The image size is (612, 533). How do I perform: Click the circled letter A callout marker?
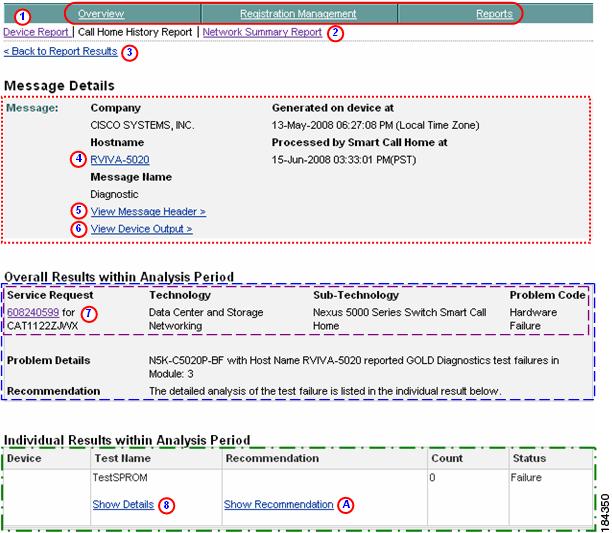click(347, 505)
